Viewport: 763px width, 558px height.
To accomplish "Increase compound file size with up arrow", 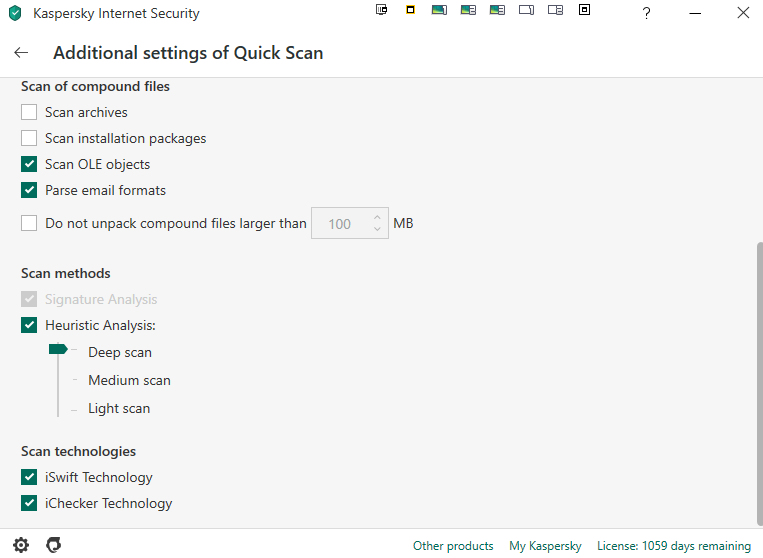I will [377, 217].
